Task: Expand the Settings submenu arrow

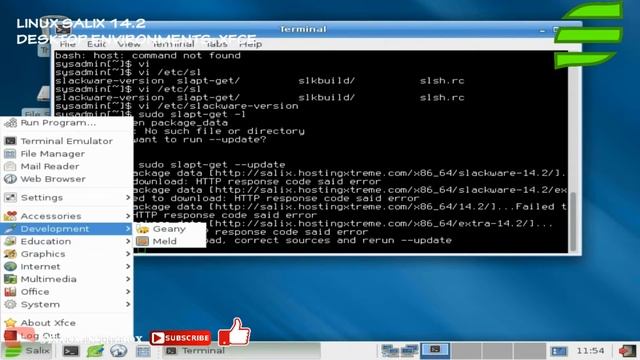Action: (x=128, y=197)
